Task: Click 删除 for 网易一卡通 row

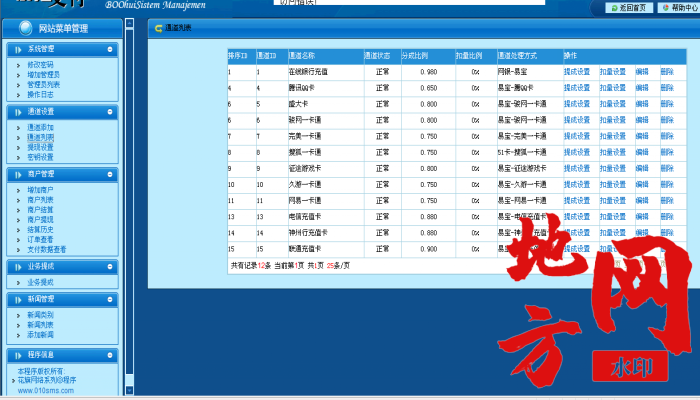Action: pos(667,200)
